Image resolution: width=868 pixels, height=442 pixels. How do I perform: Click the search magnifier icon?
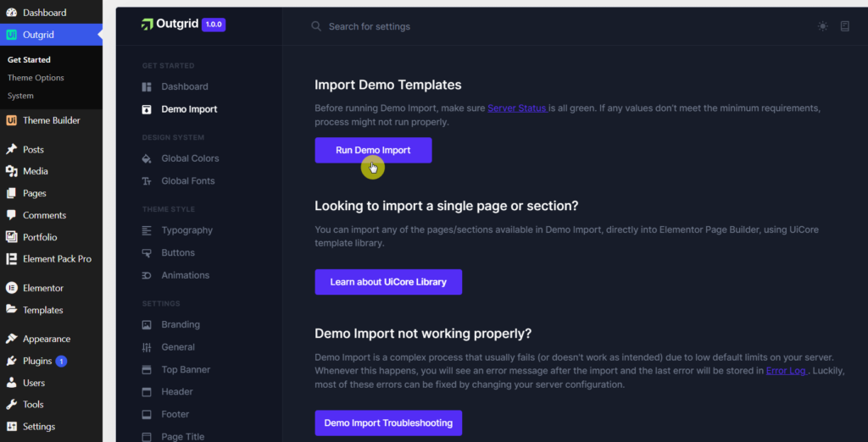pyautogui.click(x=316, y=26)
